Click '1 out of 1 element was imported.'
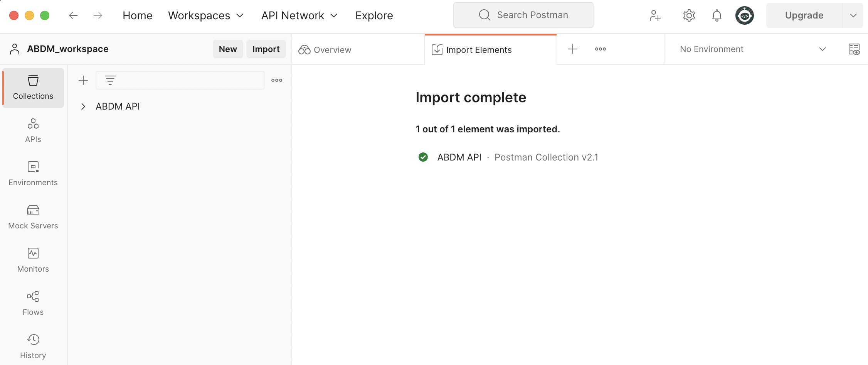Screen dimensions: 868x365 click(488, 129)
